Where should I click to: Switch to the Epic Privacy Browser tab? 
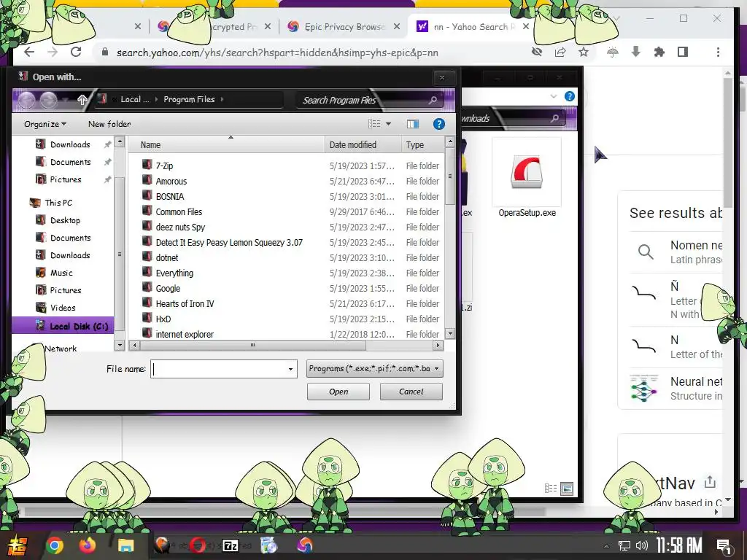click(x=345, y=27)
